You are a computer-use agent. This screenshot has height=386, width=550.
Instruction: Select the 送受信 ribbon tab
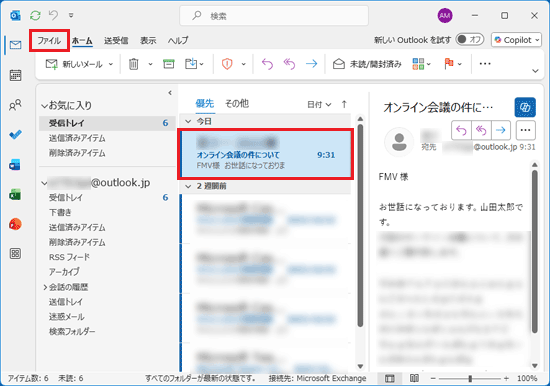pos(116,41)
